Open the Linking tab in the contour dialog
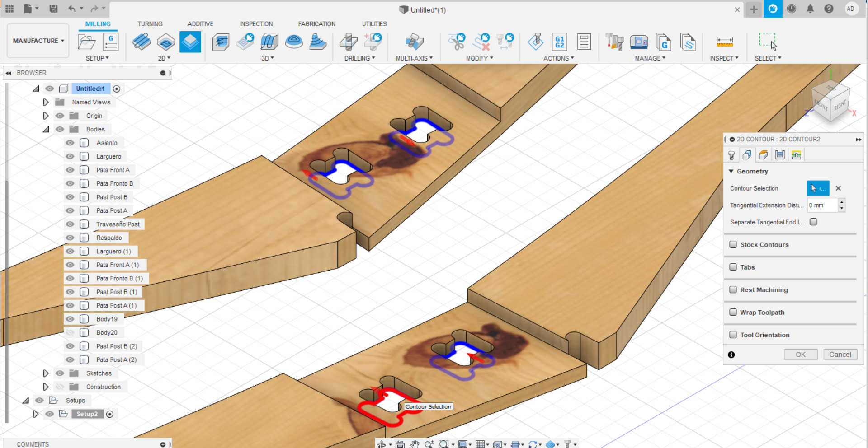Image resolution: width=868 pixels, height=448 pixels. point(796,155)
